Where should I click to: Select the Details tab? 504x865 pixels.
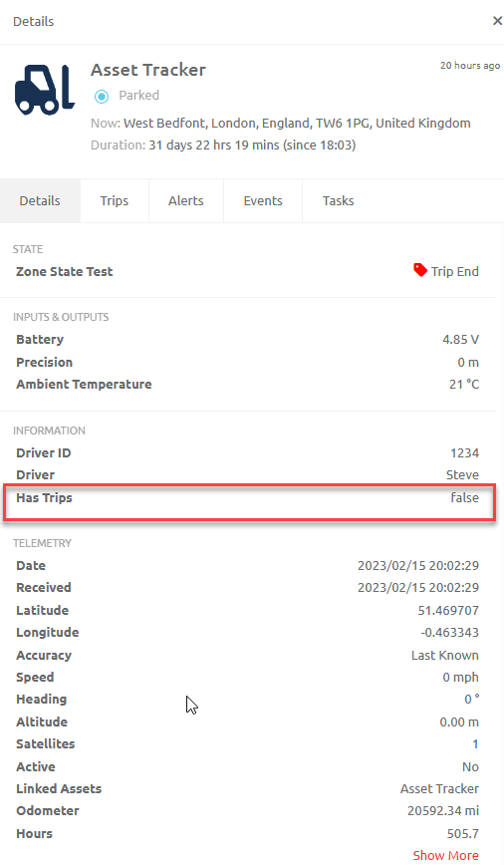click(x=40, y=201)
